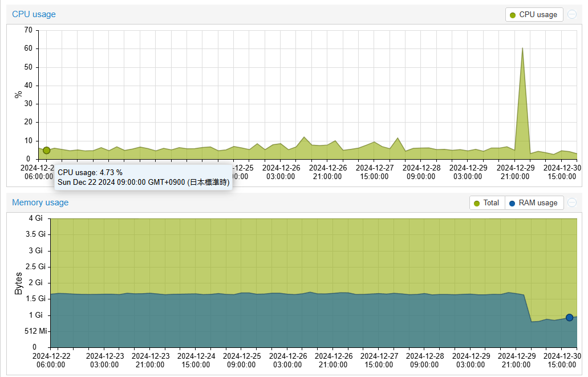This screenshot has height=377, width=588.
Task: Click the Bytes axis title on memory chart
Action: pos(18,283)
